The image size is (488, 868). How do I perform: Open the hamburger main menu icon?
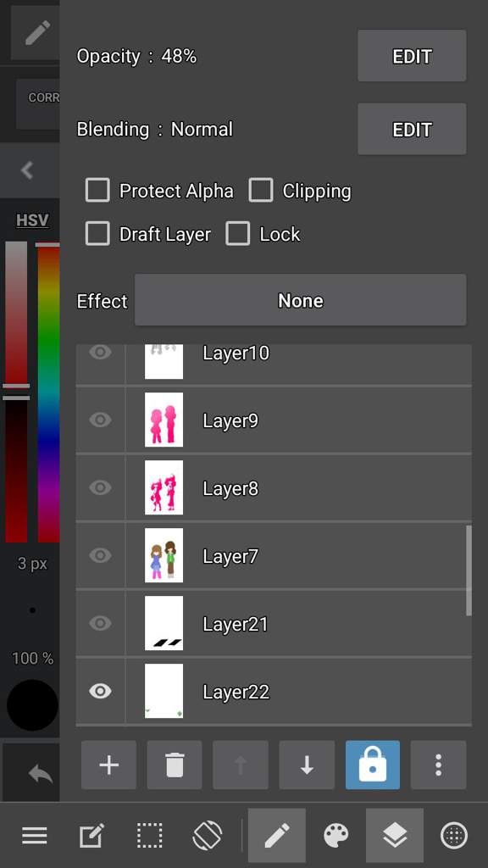34,835
